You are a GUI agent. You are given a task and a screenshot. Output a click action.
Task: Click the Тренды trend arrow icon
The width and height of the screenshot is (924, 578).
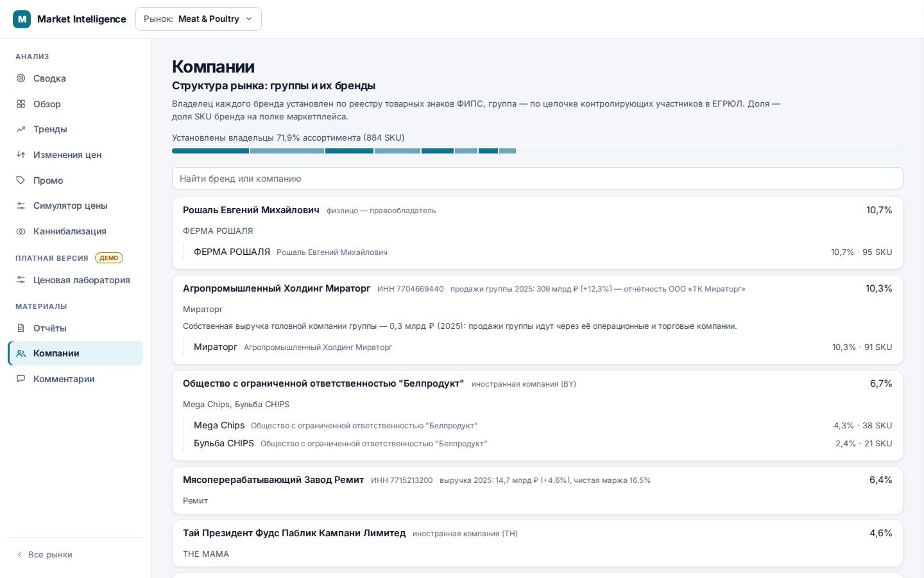[x=21, y=129]
